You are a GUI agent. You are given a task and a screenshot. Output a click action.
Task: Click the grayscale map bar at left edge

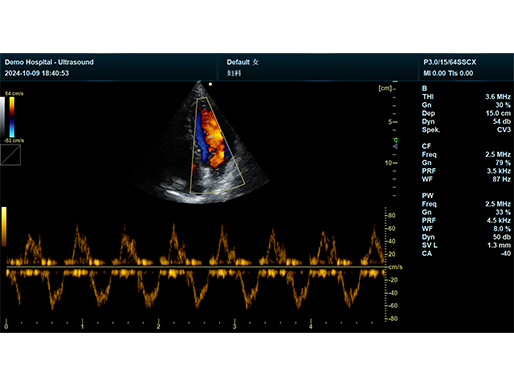point(2,117)
